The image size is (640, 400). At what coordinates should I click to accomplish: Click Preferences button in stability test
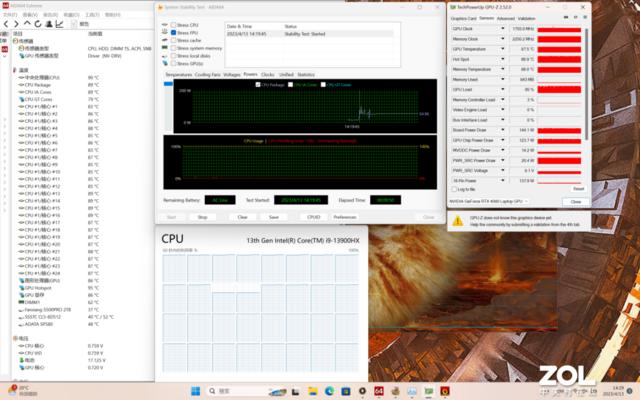(x=345, y=217)
